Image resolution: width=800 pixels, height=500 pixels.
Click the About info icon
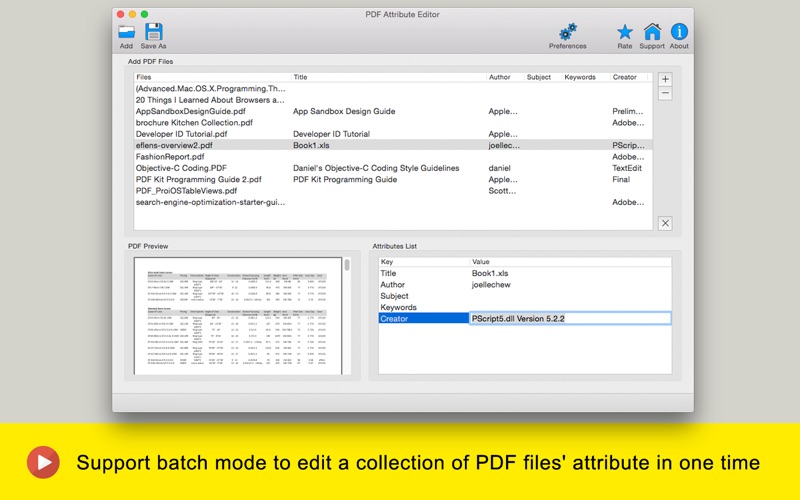click(679, 32)
